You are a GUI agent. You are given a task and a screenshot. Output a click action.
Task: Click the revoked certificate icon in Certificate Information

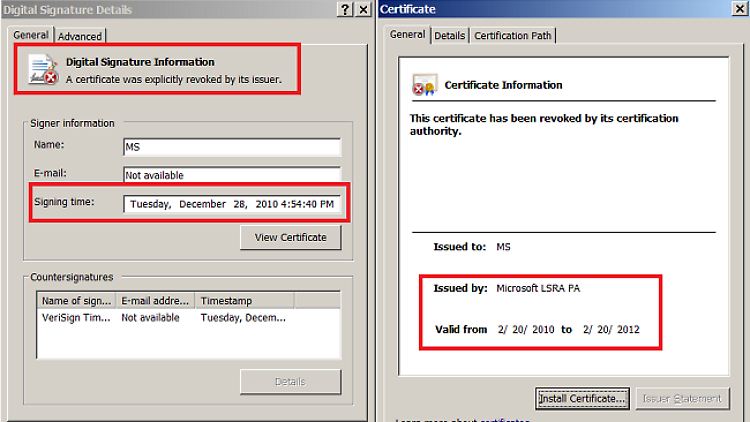click(x=424, y=85)
